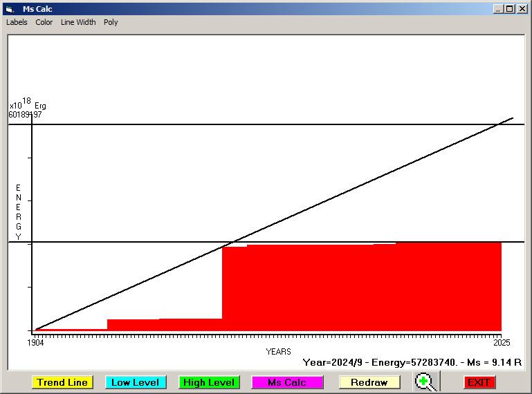532x394 pixels.
Task: Maximize the Ms Calc window
Action: (510, 9)
